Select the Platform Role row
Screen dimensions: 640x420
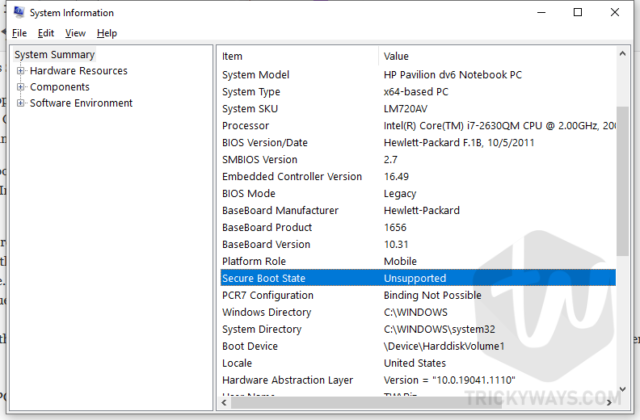coord(418,261)
